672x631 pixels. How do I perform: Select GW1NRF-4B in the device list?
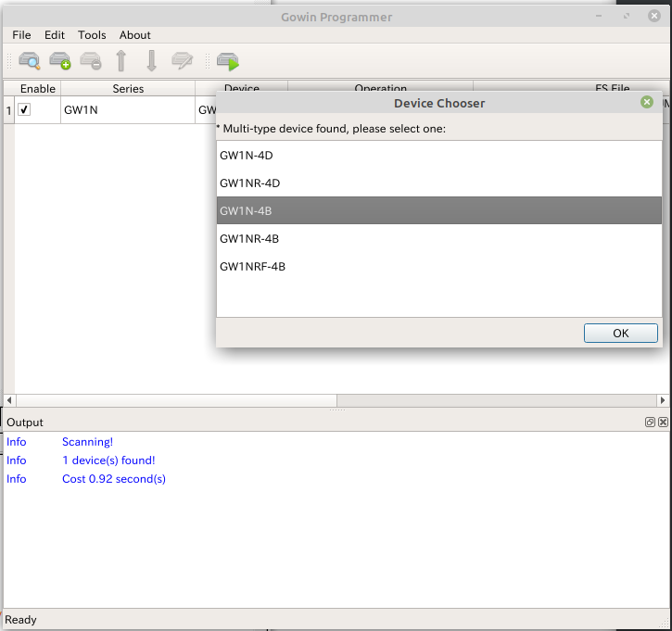pyautogui.click(x=439, y=266)
